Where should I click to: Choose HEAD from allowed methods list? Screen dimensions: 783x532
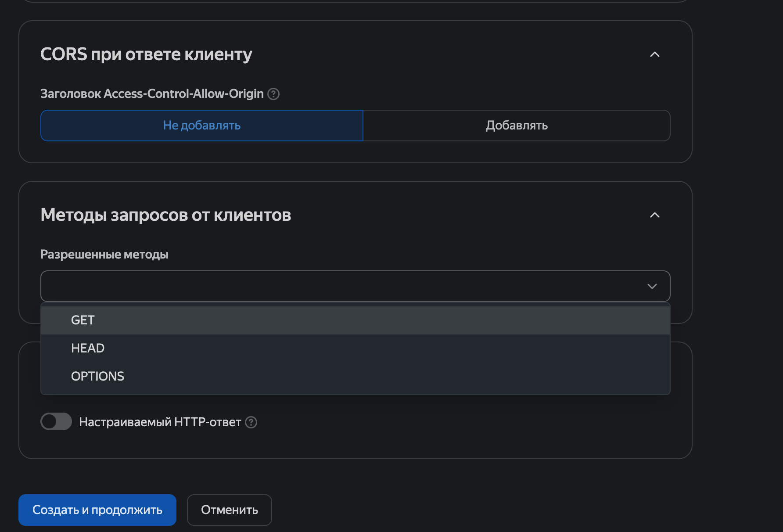356,349
